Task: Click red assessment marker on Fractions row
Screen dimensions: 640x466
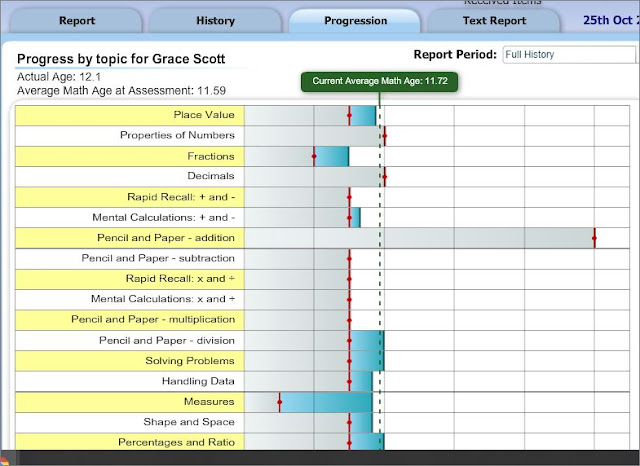Action: 314,157
